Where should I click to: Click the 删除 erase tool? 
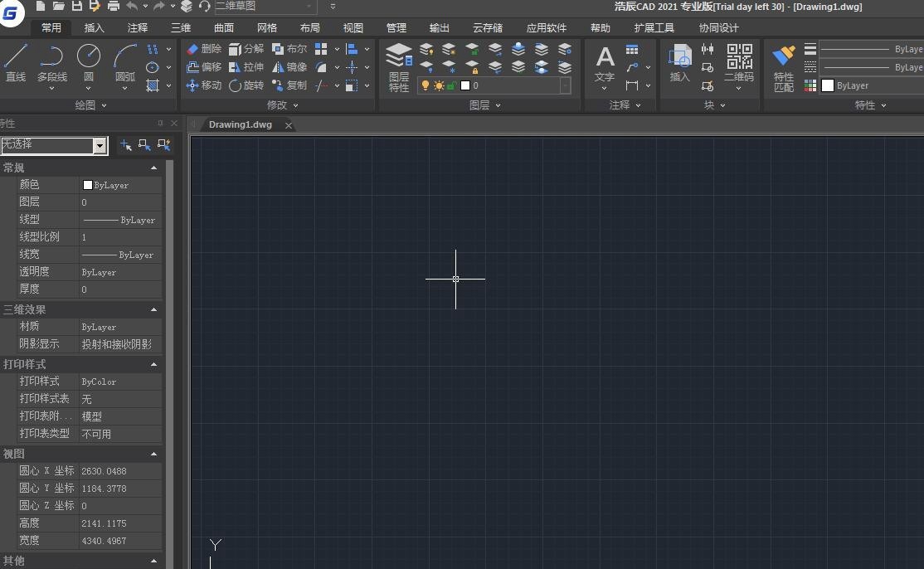(x=204, y=49)
